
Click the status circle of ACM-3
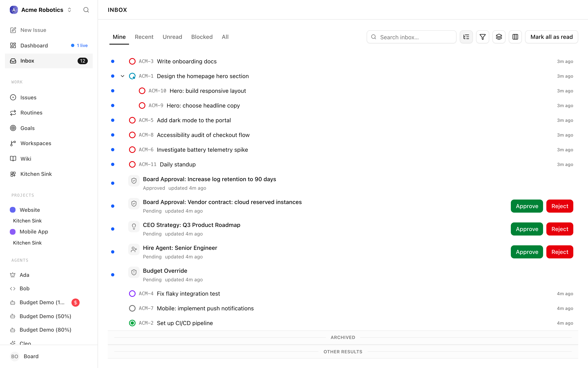coord(132,61)
